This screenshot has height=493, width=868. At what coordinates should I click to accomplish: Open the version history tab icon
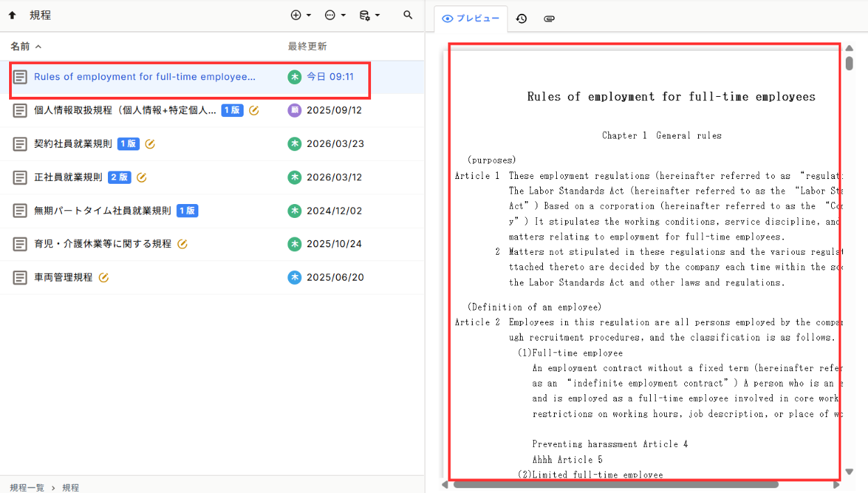pos(521,19)
